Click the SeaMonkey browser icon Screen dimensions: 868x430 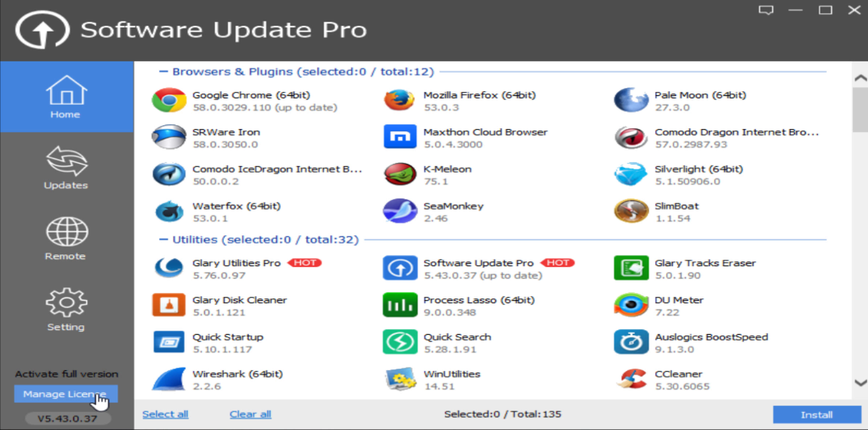[x=400, y=211]
